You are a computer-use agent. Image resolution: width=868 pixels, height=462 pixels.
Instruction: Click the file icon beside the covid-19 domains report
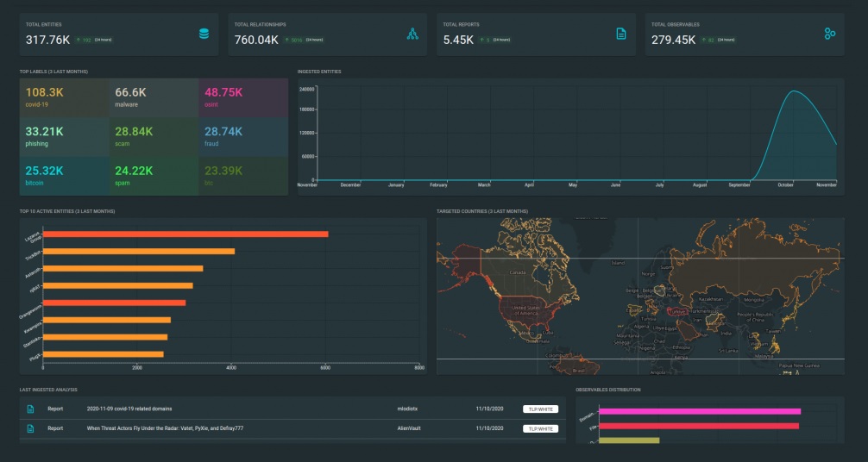point(31,408)
